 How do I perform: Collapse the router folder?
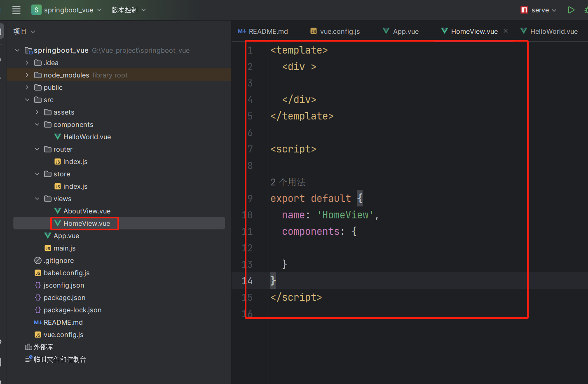tap(37, 149)
